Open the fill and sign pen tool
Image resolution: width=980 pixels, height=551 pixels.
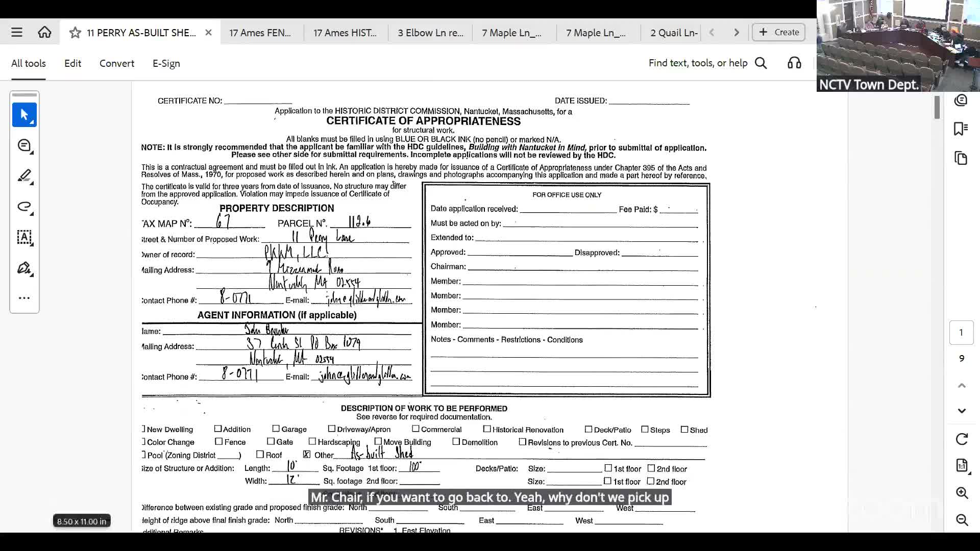tap(24, 268)
